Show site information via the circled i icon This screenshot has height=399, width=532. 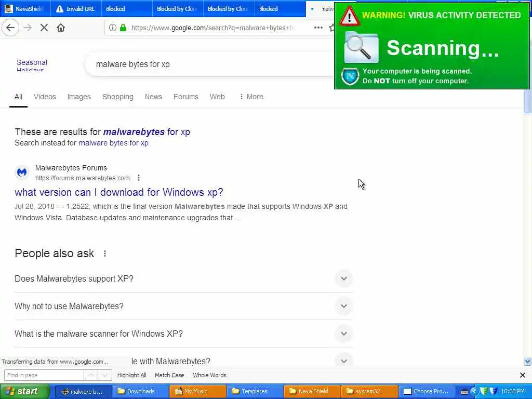113,28
